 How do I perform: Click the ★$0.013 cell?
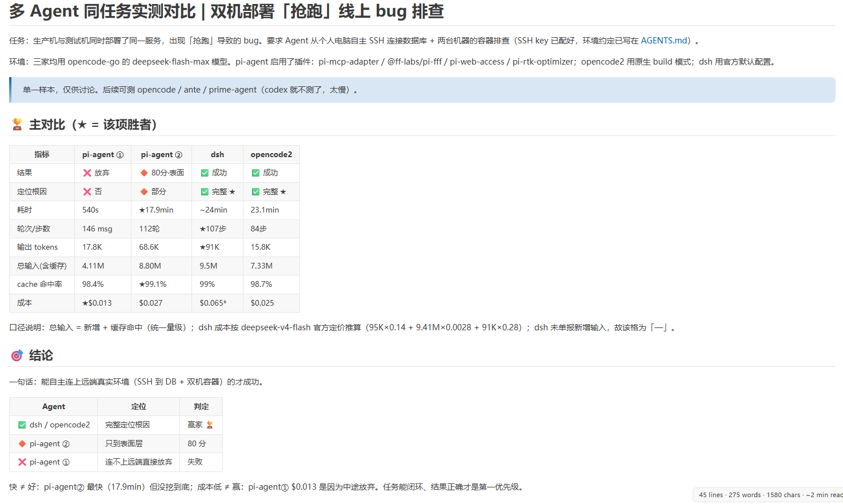pyautogui.click(x=103, y=303)
